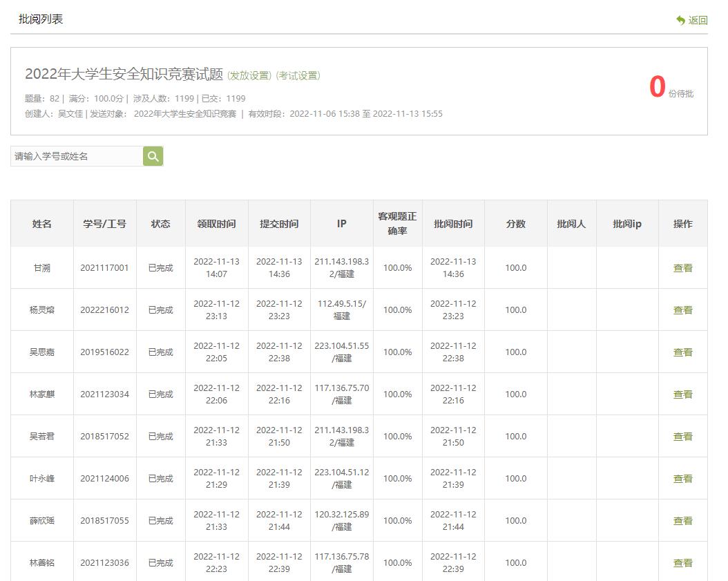Viewport: 728px width, 581px height.
Task: Click the 学号/工号 column header
Action: [104, 224]
